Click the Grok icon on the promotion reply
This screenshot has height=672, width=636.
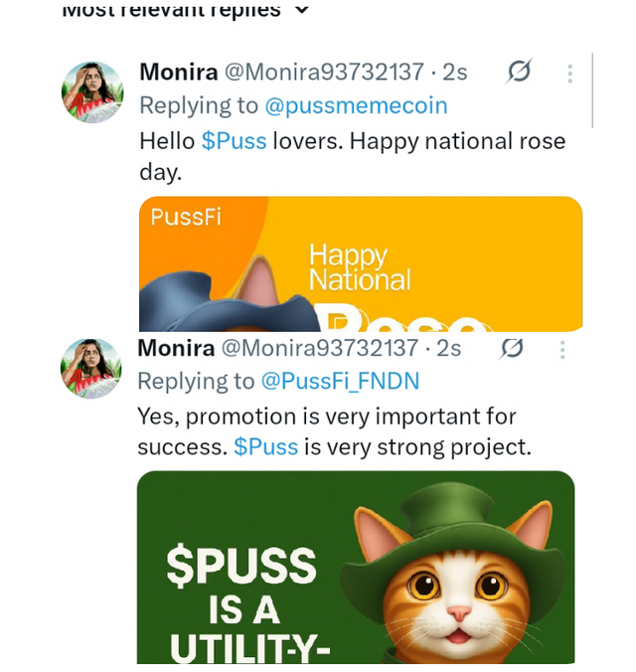tap(513, 348)
